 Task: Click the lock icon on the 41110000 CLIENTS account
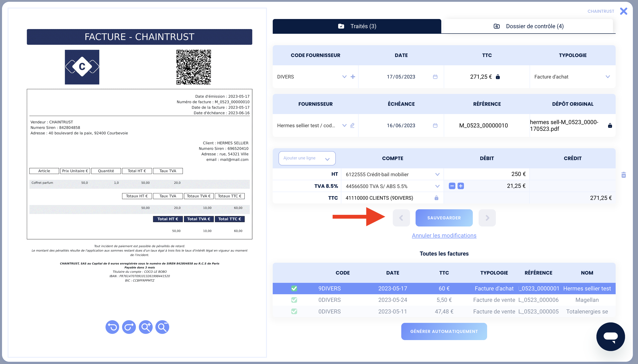436,198
